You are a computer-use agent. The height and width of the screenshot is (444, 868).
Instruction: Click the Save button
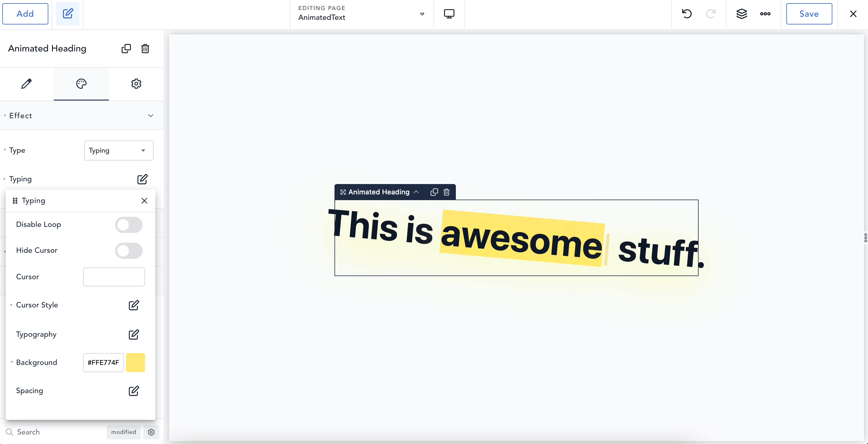point(809,14)
